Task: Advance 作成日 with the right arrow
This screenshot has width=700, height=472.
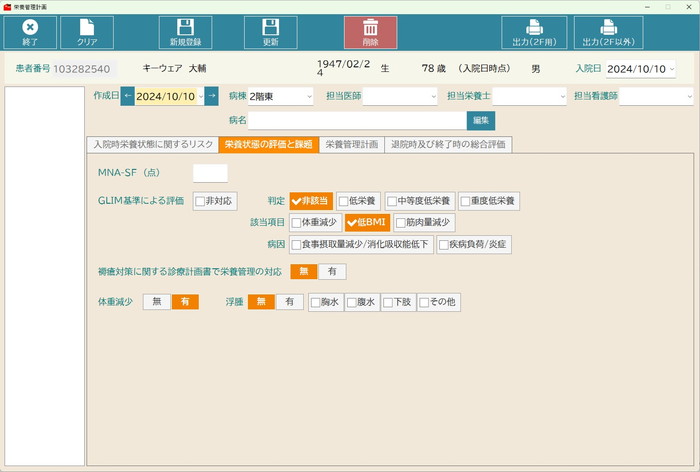Action: click(x=211, y=97)
